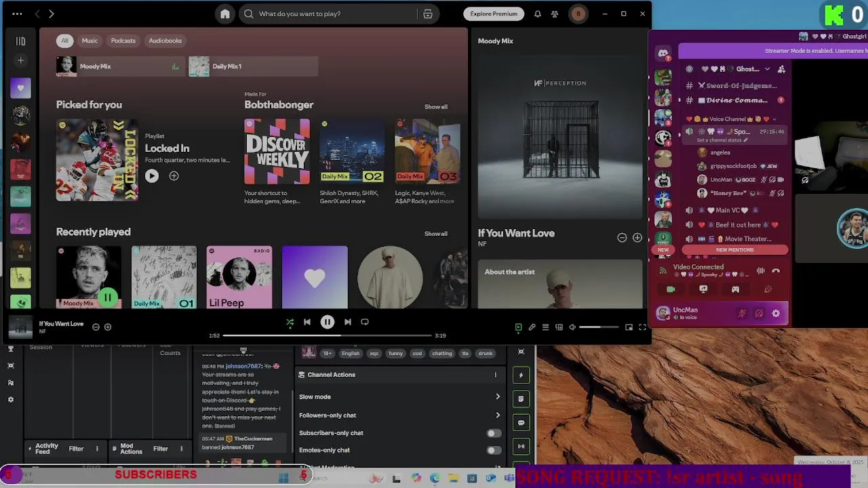The image size is (868, 488).
Task: Open Spotify Friend Activity icon
Action: tap(555, 14)
